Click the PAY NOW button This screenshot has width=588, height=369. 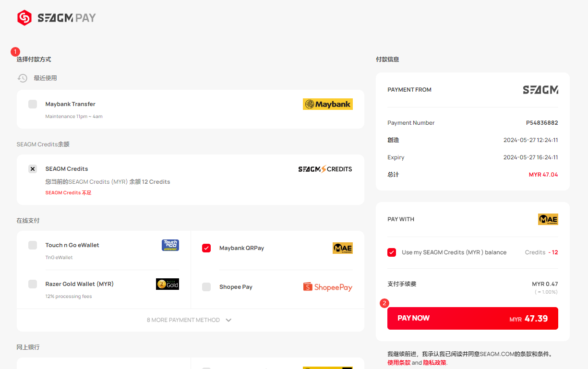(473, 318)
